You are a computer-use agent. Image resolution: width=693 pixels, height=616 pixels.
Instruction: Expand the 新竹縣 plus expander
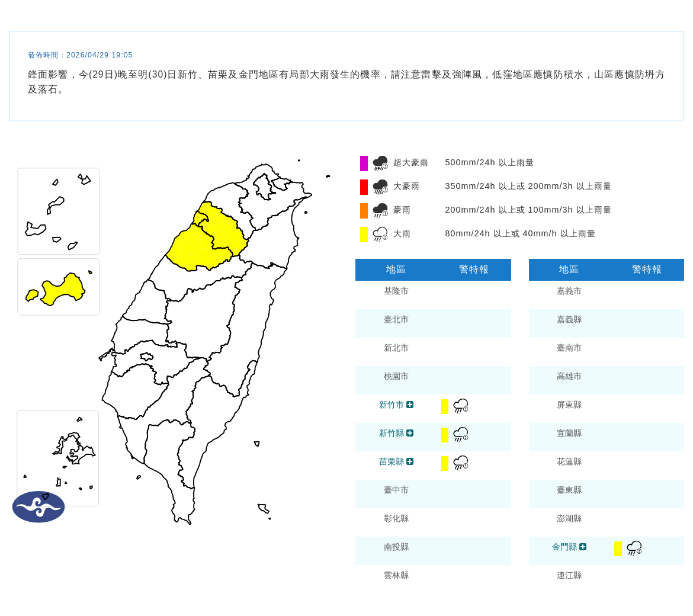click(x=411, y=433)
